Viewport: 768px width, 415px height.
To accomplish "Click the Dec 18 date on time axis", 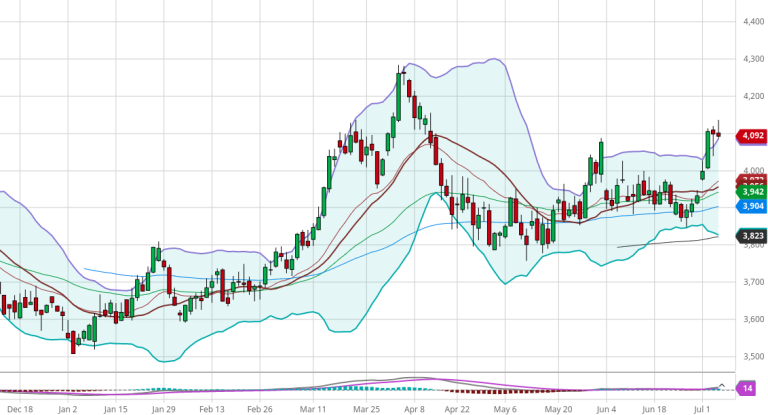I will [19, 409].
